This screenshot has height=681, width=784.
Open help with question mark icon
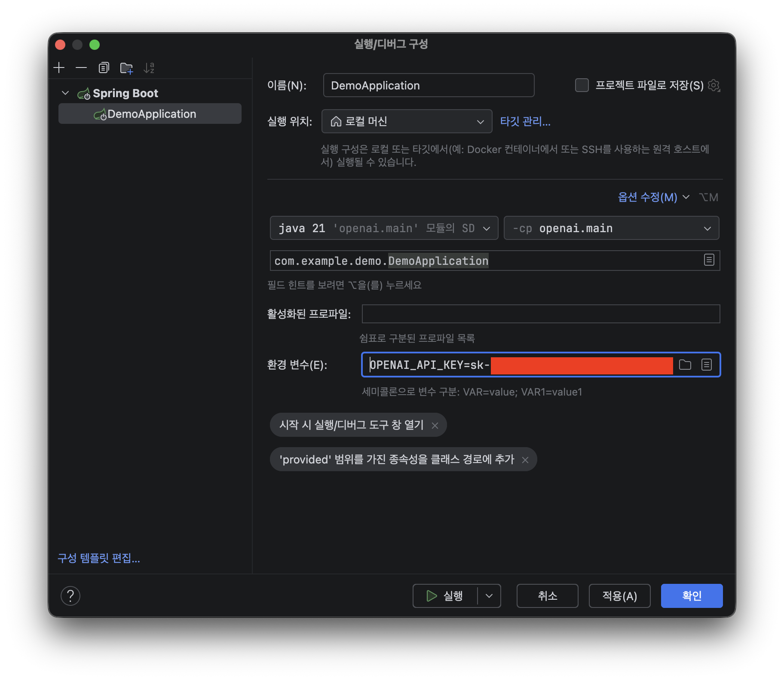(70, 596)
